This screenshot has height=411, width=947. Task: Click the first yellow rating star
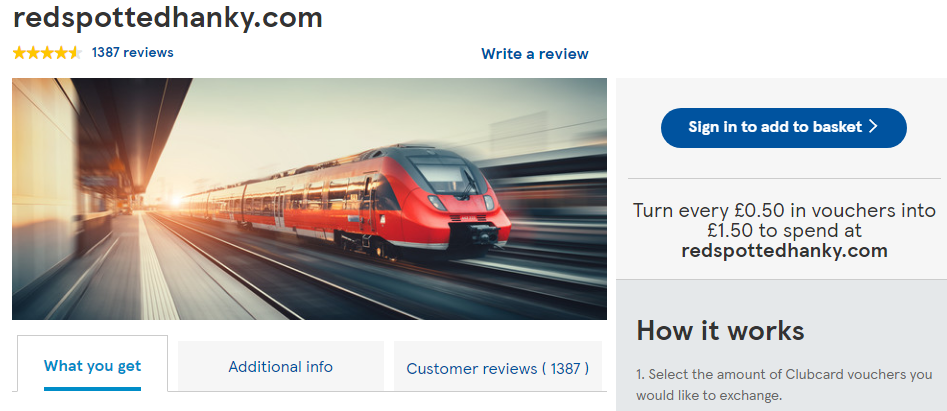click(x=19, y=53)
